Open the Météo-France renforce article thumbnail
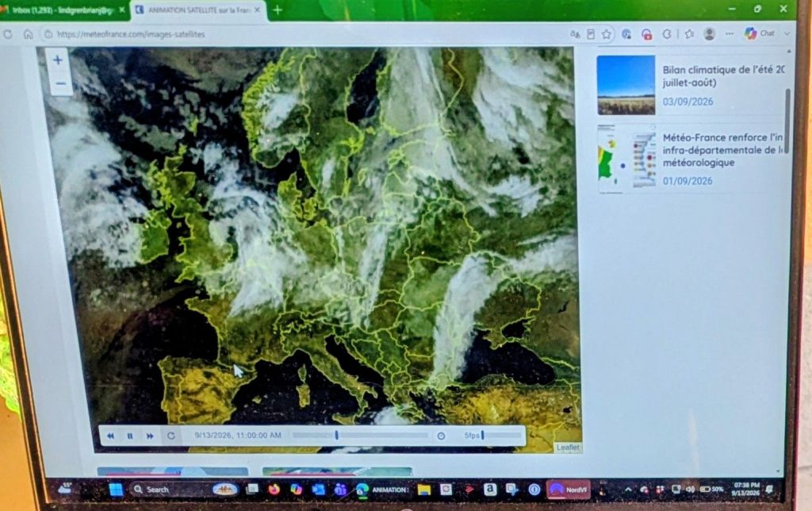Screen dimensions: 812x511 click(x=626, y=158)
